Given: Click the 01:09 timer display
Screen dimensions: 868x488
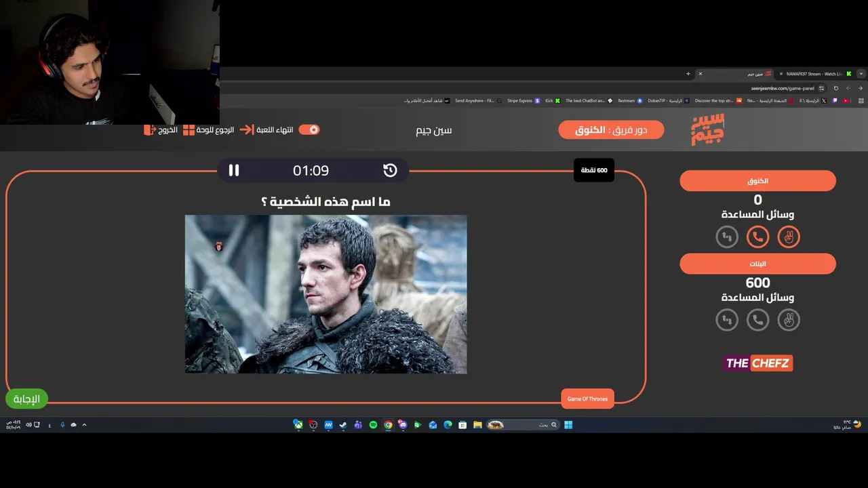Looking at the screenshot, I should point(311,171).
